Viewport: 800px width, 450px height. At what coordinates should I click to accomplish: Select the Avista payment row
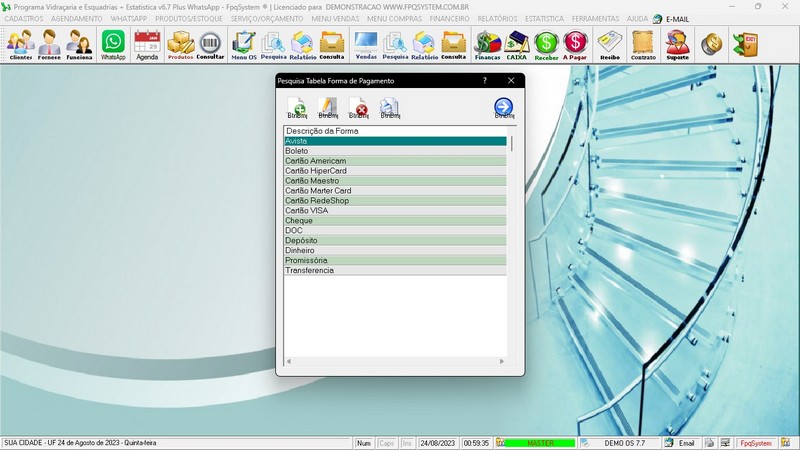[395, 141]
